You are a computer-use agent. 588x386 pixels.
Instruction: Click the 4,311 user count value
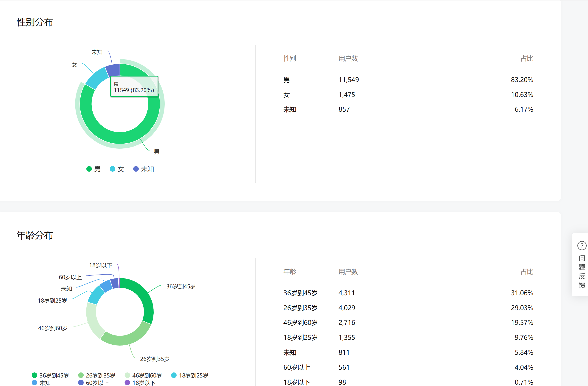pos(347,293)
